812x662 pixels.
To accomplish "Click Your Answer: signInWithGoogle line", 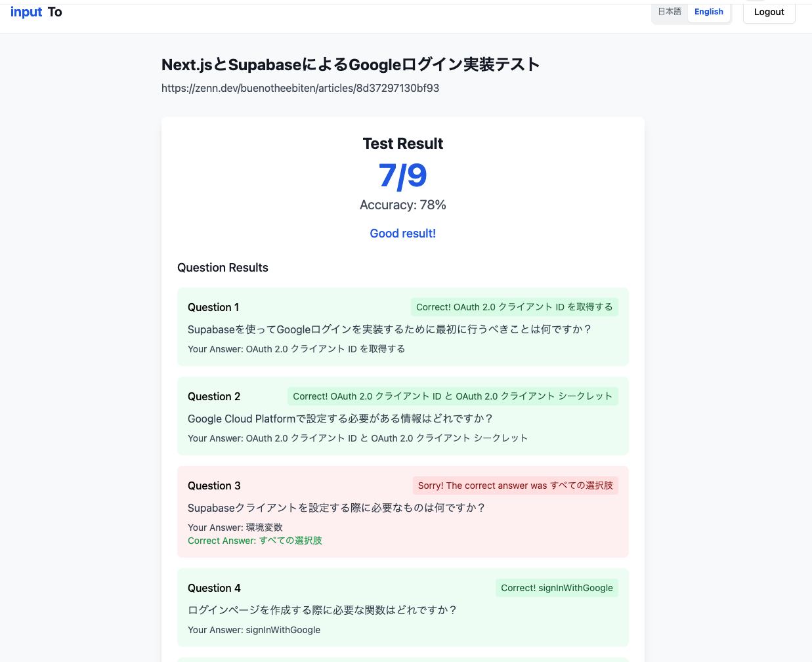I will click(x=254, y=630).
